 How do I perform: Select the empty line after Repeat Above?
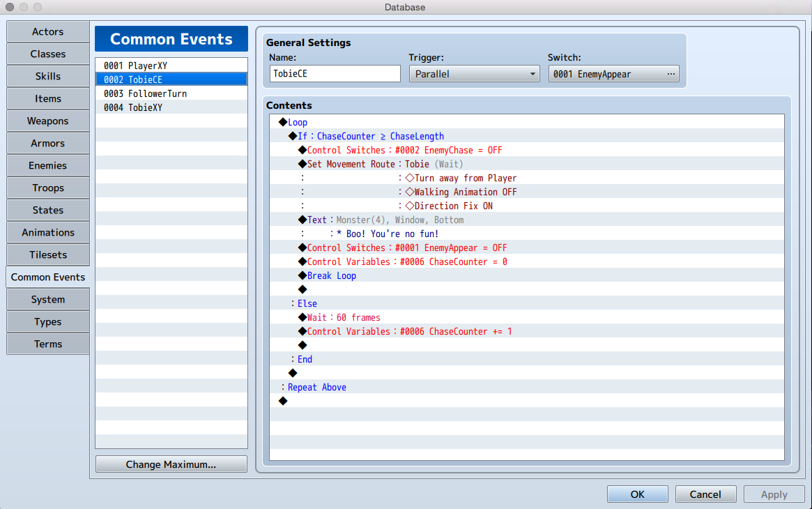pyautogui.click(x=527, y=402)
